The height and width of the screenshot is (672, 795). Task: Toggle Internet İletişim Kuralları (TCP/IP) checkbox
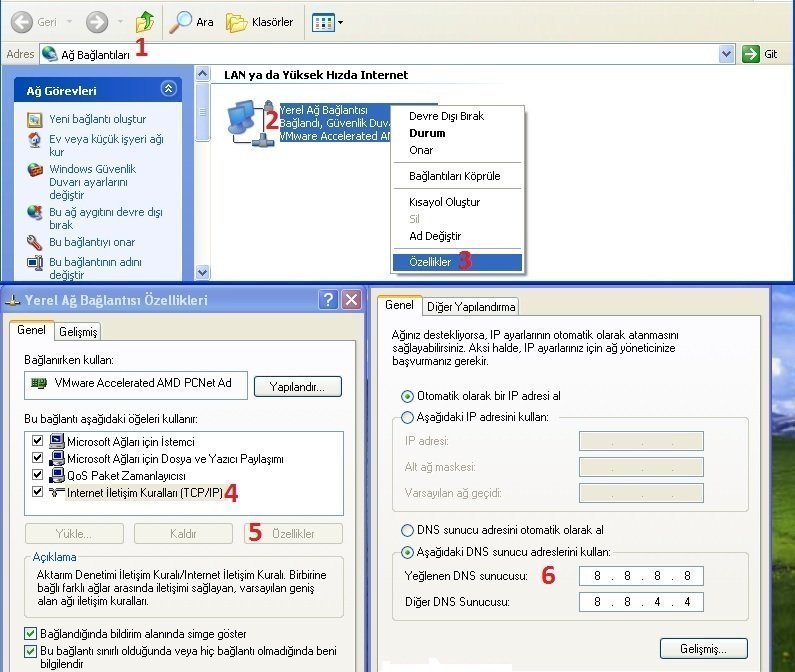pyautogui.click(x=37, y=491)
